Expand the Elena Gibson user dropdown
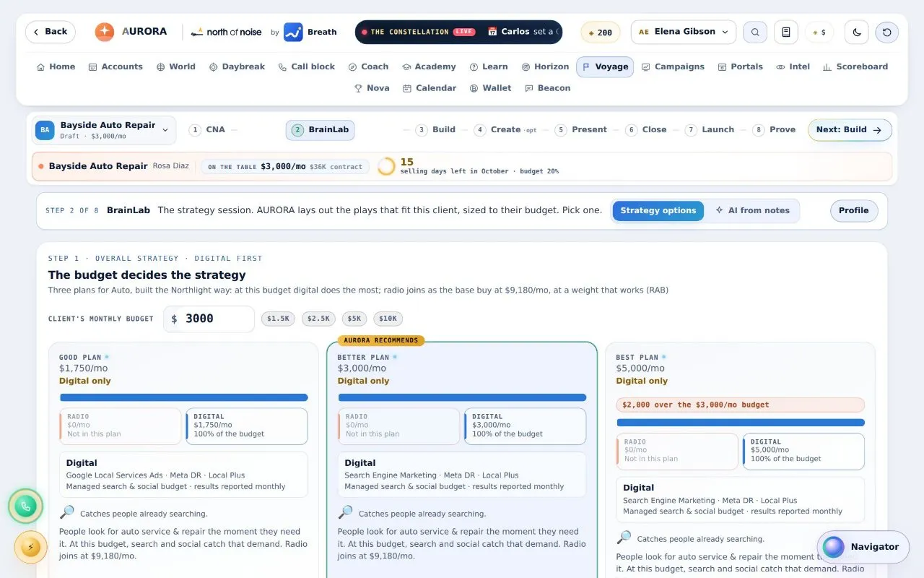Screen dimensions: 924x578 point(684,32)
